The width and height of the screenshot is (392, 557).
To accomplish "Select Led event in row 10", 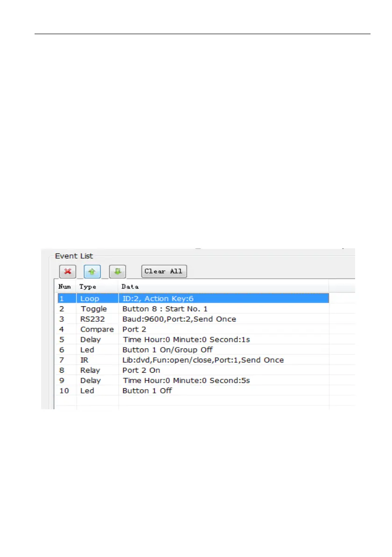I will click(193, 391).
